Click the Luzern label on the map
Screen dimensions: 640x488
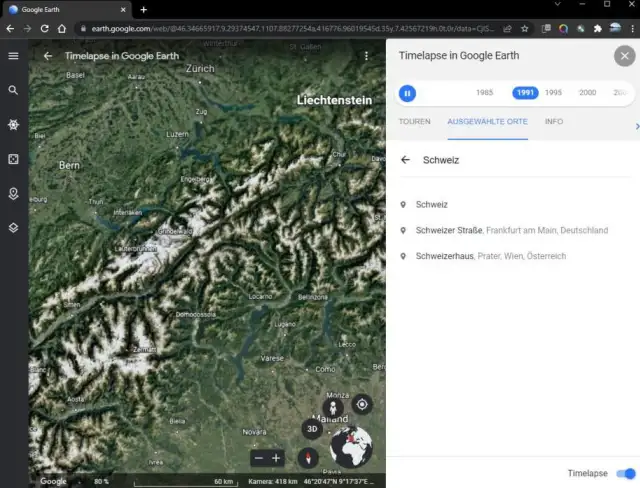(x=177, y=134)
